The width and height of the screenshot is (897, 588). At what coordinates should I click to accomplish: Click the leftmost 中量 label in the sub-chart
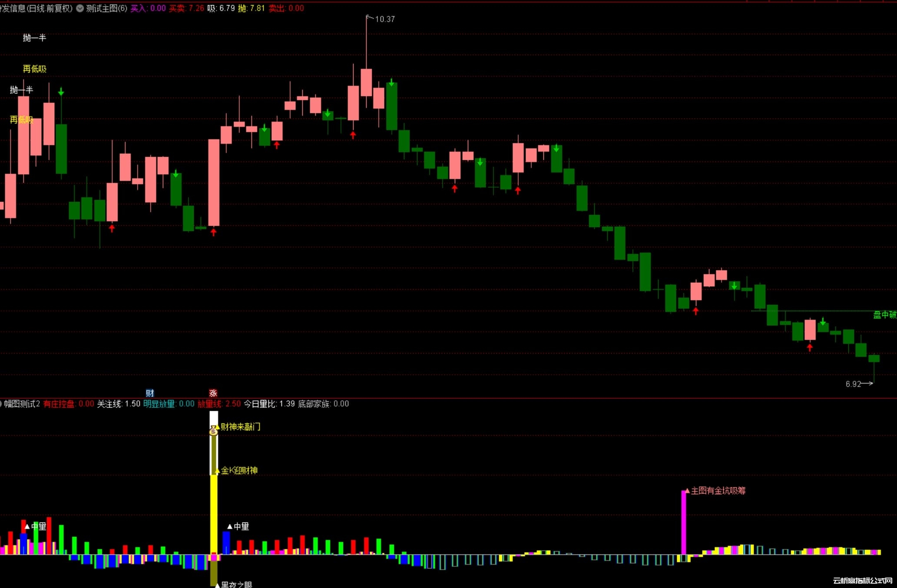click(x=39, y=526)
